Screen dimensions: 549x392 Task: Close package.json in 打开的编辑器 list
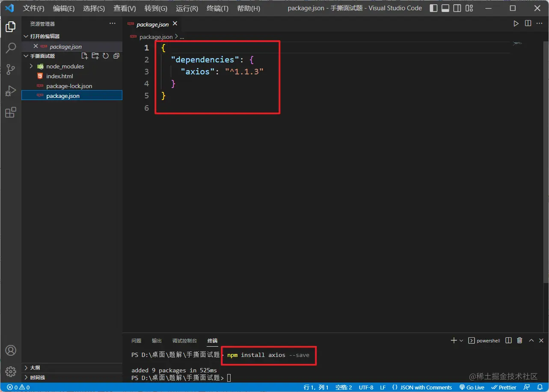click(36, 46)
